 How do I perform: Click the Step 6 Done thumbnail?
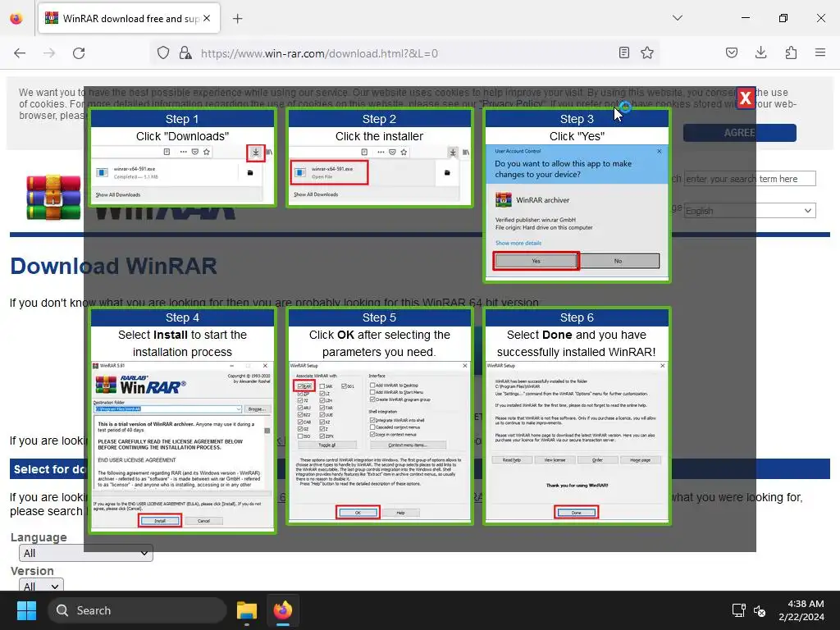(x=577, y=416)
